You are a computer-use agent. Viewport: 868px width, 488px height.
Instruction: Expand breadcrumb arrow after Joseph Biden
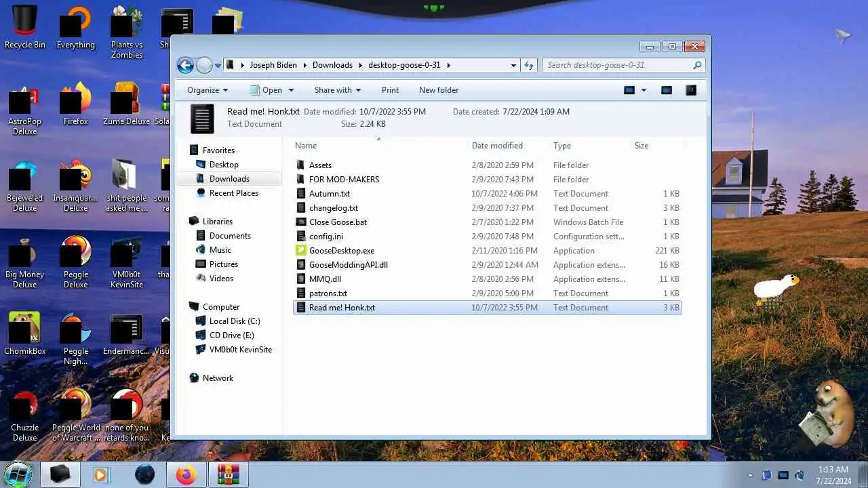point(305,65)
